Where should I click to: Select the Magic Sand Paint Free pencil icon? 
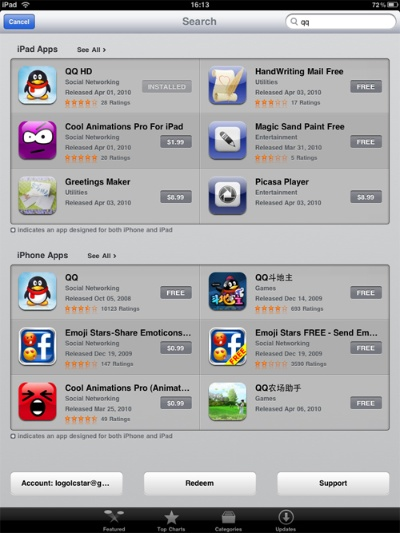coord(227,140)
